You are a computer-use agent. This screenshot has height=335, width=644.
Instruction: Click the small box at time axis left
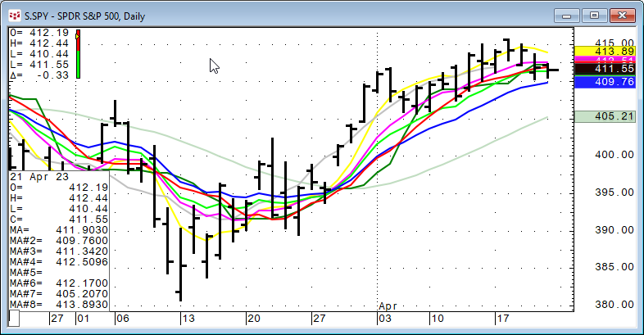(x=14, y=319)
